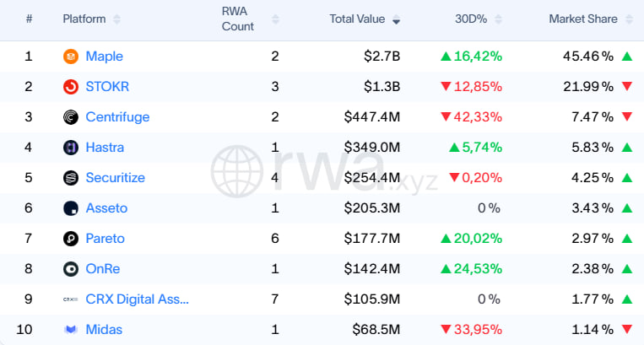This screenshot has height=345, width=644.
Task: Click green up arrow beside 4.25% market share
Action: click(x=627, y=178)
